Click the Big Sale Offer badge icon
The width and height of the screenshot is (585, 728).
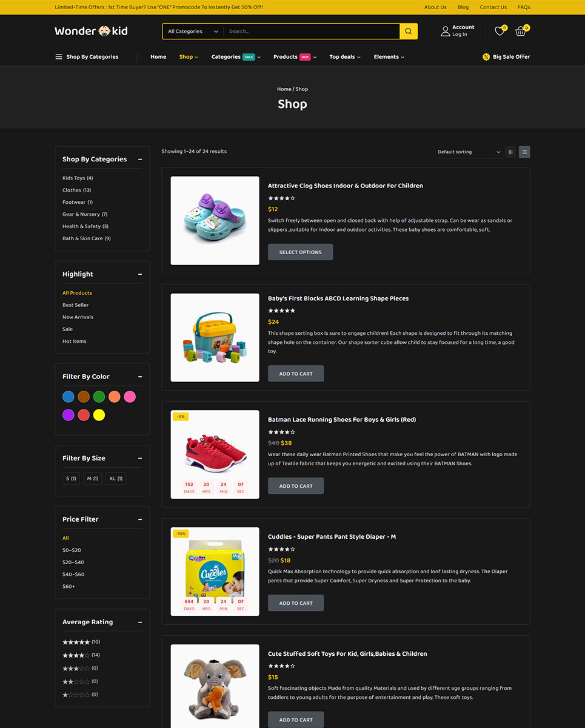[486, 57]
